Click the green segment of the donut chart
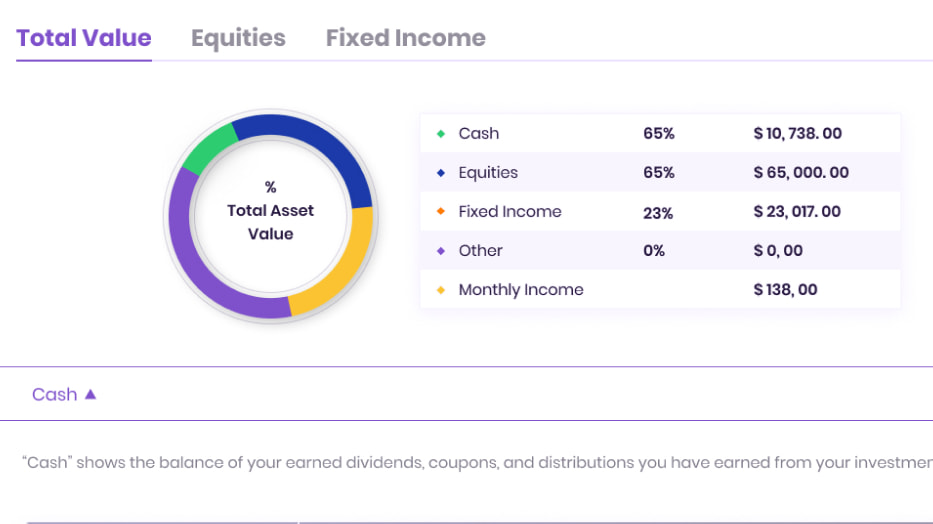This screenshot has width=933, height=524. [208, 149]
